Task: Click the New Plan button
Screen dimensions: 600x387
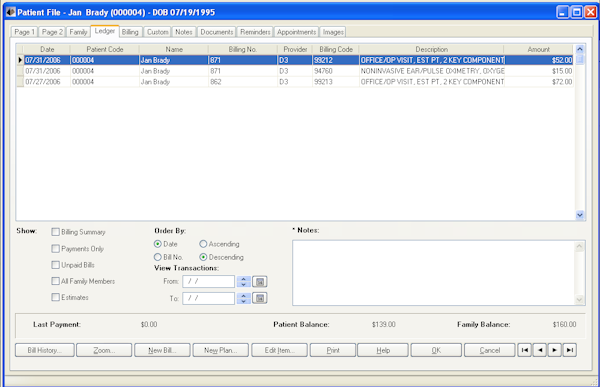Action: 221,350
